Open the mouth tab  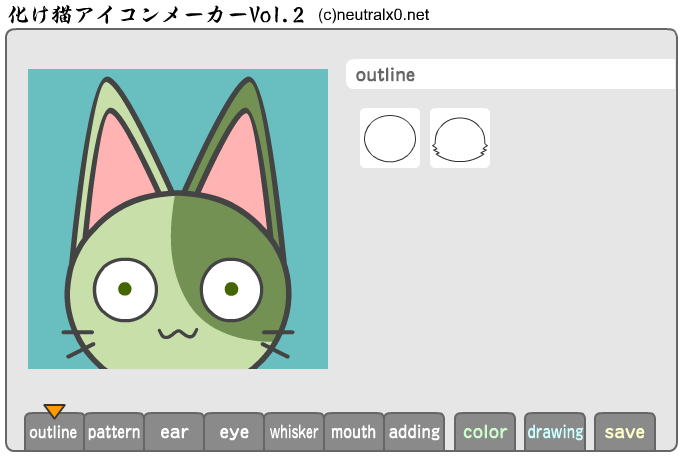354,432
